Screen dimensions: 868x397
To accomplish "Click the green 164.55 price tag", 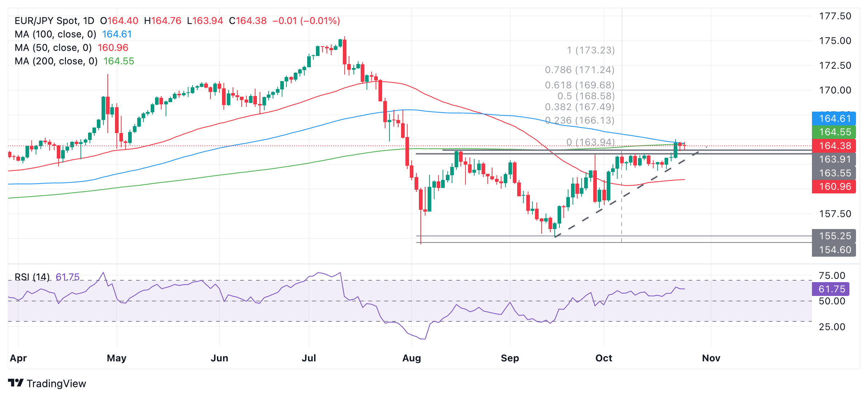I will tap(833, 132).
